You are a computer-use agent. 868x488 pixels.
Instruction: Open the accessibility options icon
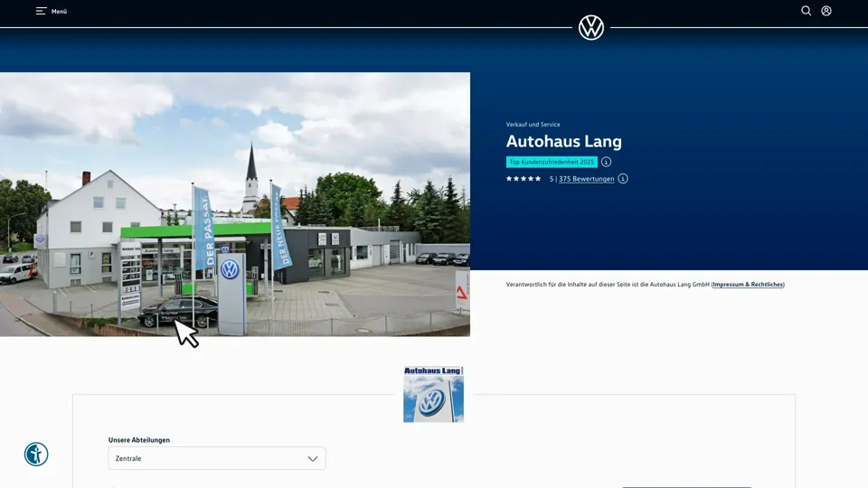click(36, 455)
